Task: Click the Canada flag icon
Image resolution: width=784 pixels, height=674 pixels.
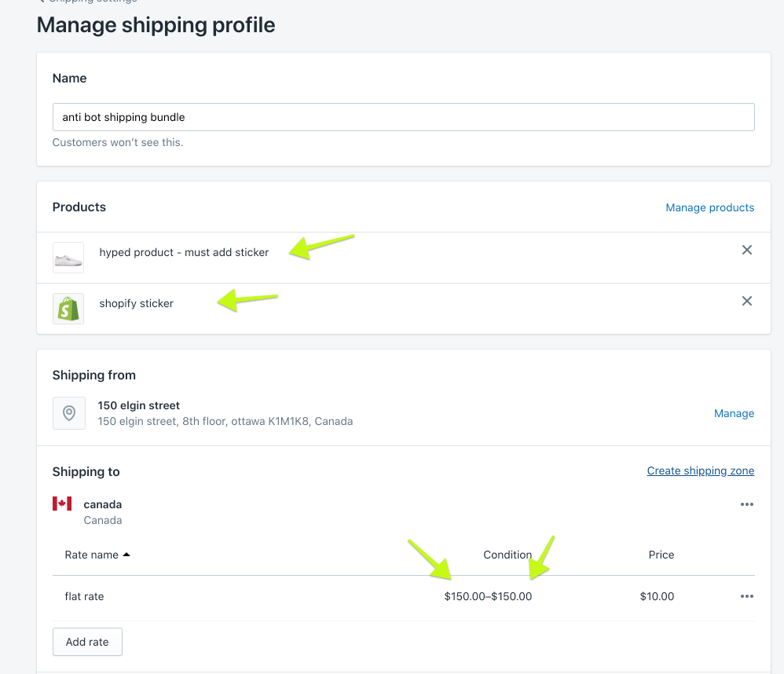Action: (62, 504)
